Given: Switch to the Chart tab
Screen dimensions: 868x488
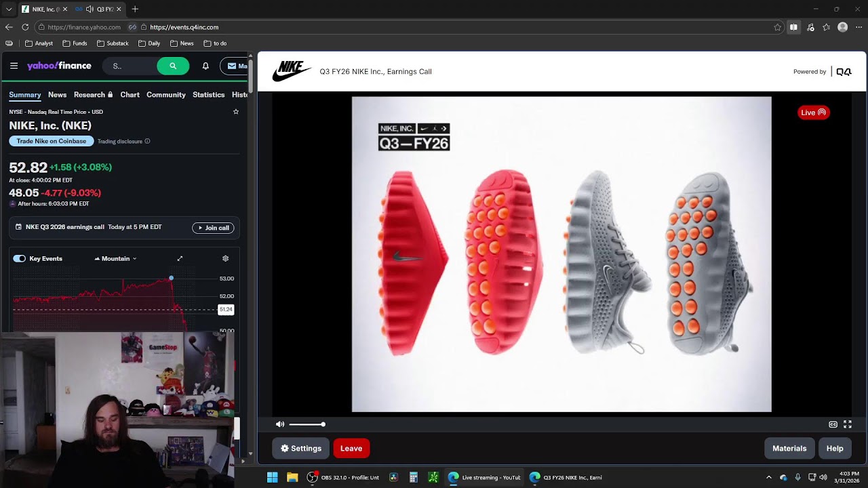Looking at the screenshot, I should (x=130, y=95).
